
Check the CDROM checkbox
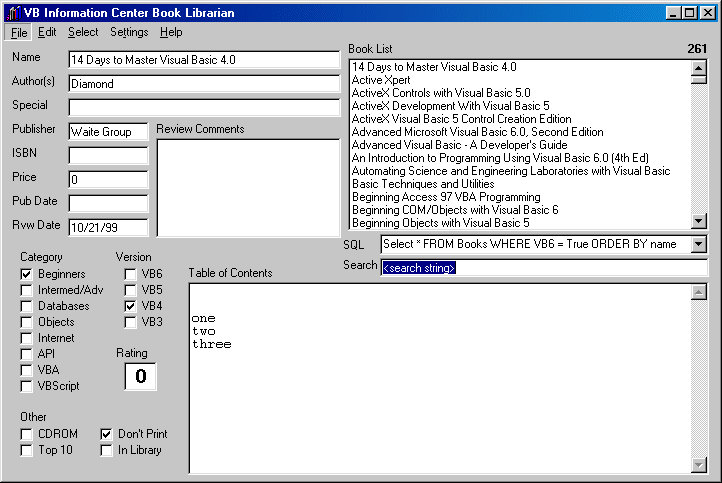(26, 434)
